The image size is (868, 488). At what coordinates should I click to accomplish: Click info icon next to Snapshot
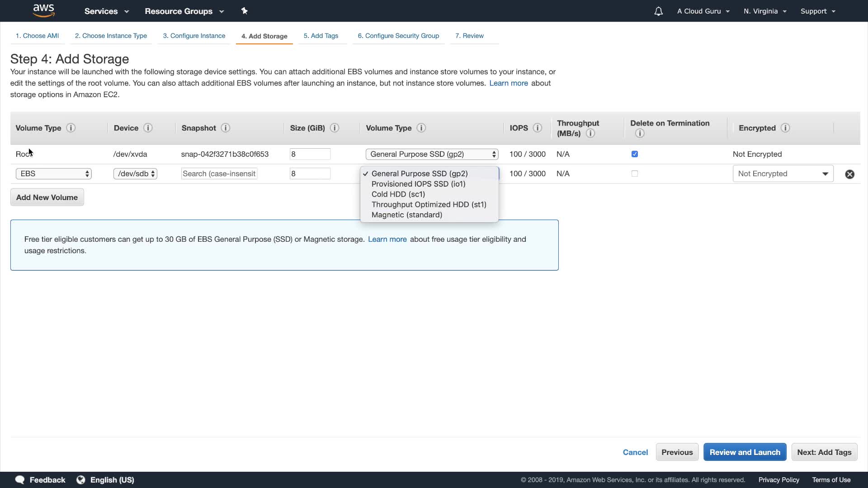(226, 128)
